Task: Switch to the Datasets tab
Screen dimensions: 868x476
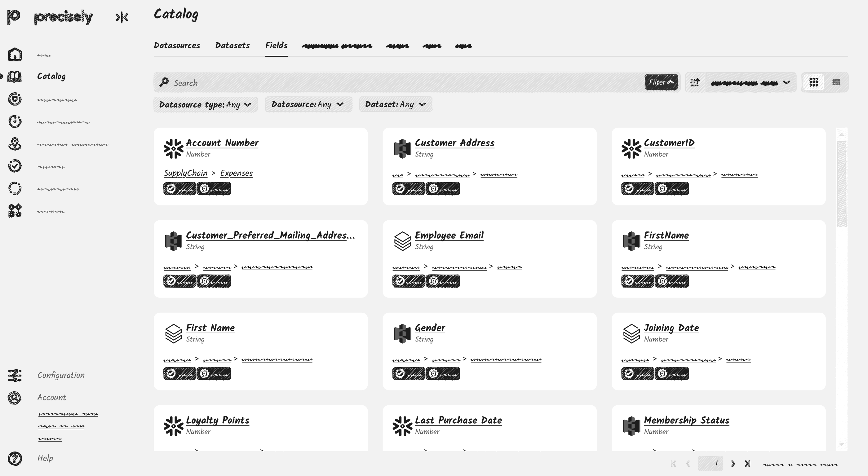Action: point(232,46)
